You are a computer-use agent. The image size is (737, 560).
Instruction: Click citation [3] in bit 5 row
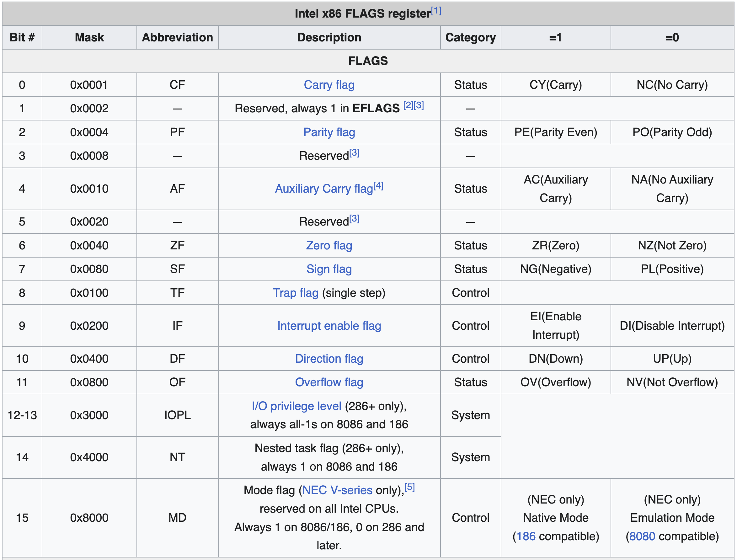[x=354, y=219]
